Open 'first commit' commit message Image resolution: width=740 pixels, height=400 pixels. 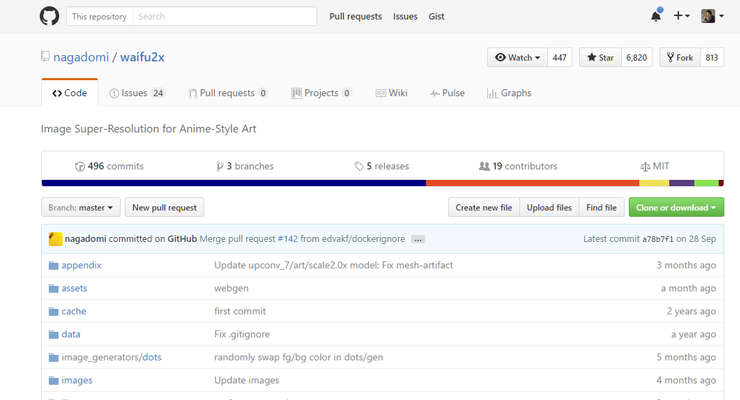(240, 311)
